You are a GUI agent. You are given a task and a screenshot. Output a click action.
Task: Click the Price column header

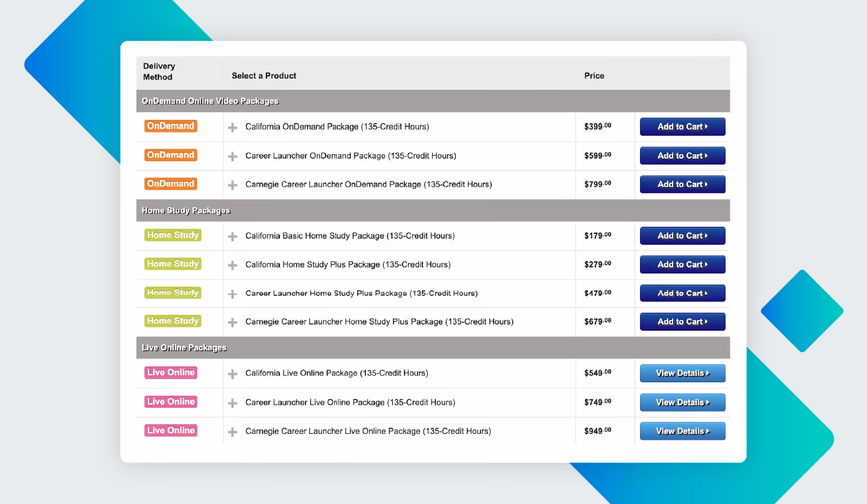tap(594, 76)
